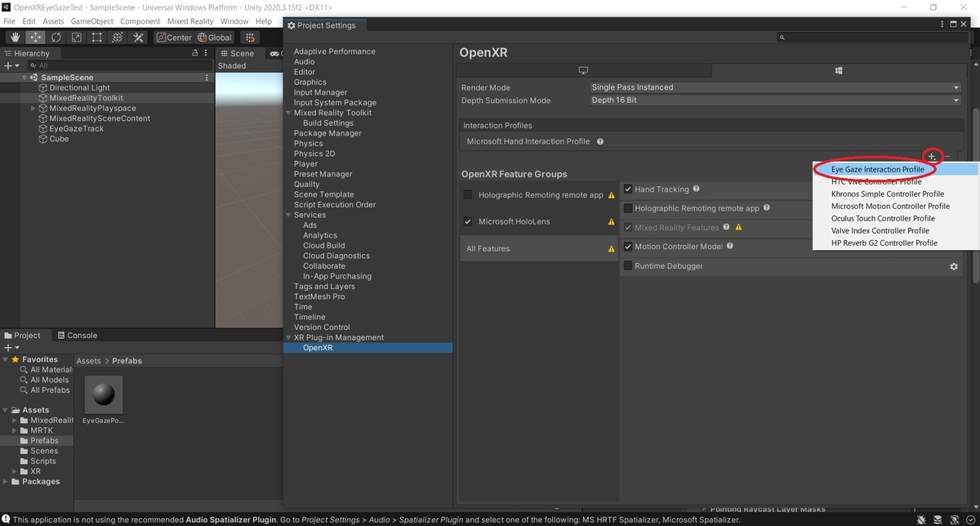The image size is (980, 526).
Task: Toggle pivot mode Center button
Action: pyautogui.click(x=174, y=38)
